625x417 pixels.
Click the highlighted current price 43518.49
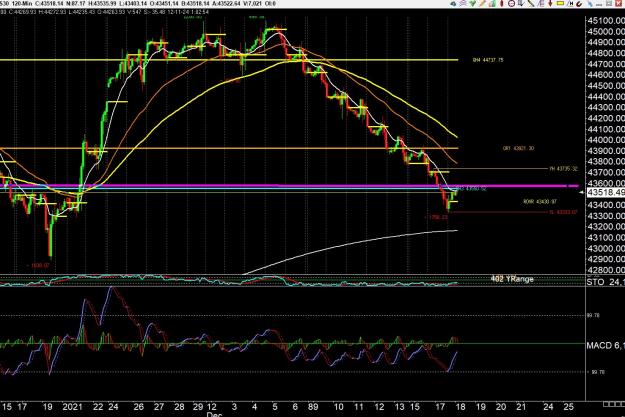tap(606, 193)
